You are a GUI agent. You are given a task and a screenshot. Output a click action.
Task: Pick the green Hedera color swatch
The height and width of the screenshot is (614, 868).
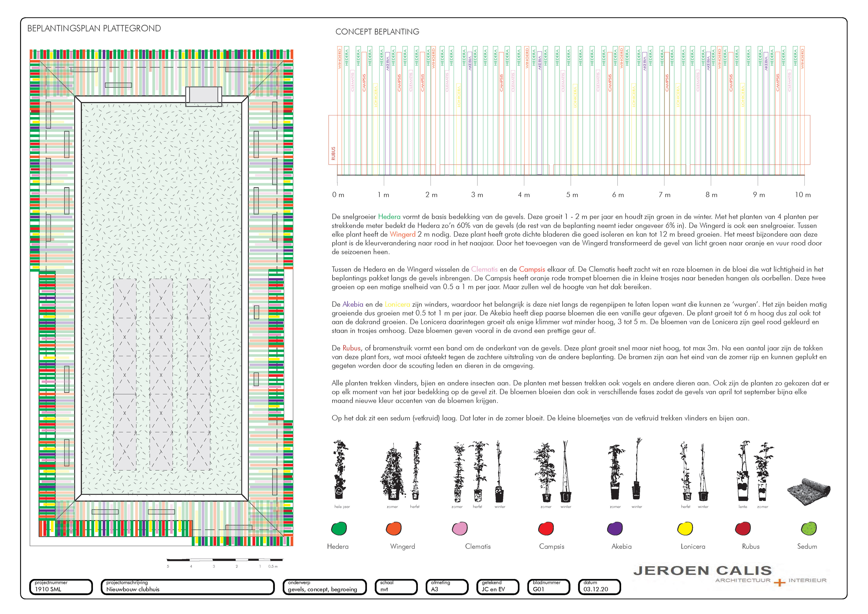click(x=339, y=529)
